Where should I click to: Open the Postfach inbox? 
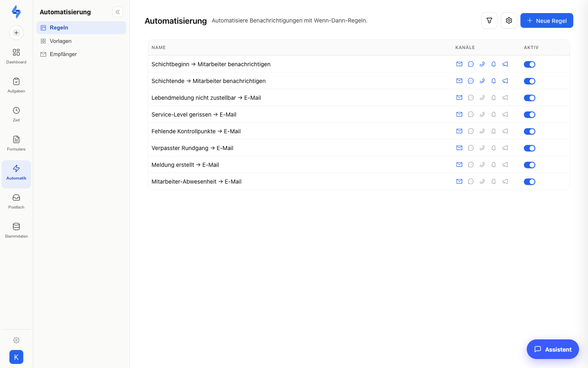tap(16, 202)
